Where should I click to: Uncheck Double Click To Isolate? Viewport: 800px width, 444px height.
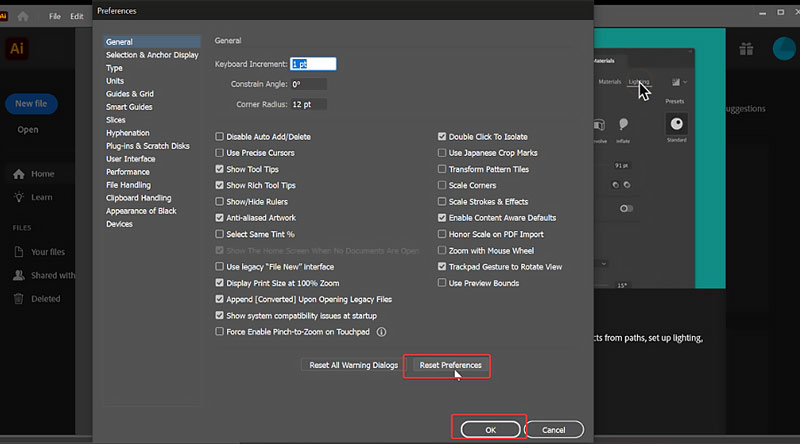442,137
